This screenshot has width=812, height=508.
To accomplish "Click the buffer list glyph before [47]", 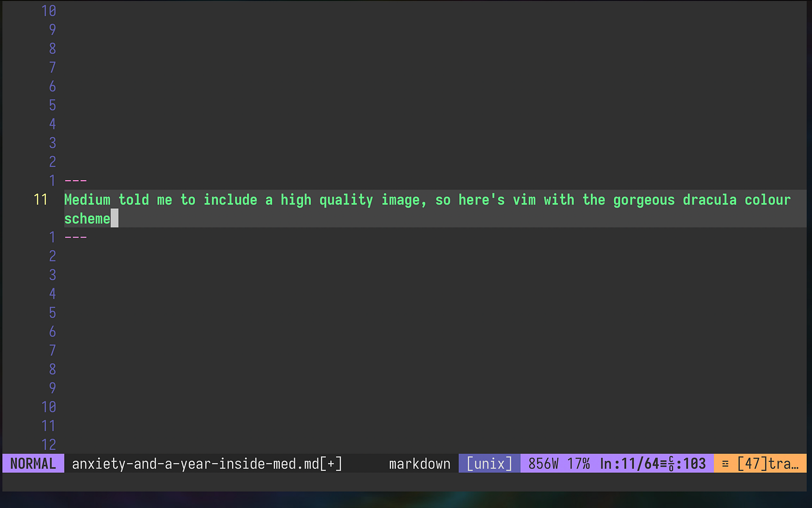I will (x=725, y=463).
